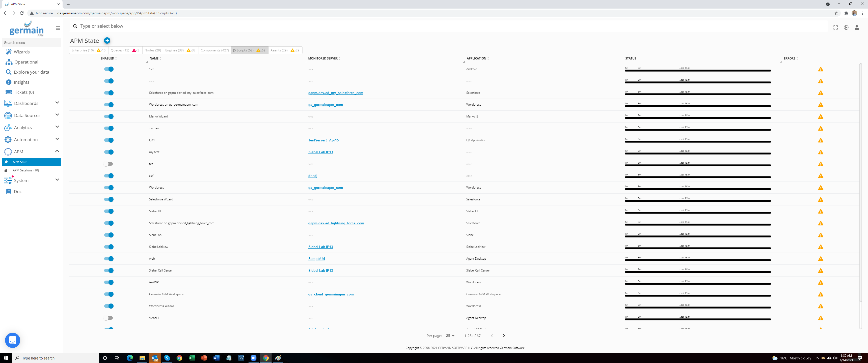Click warning icon for the 123 row
Viewport: 868px width, 363px height.
coord(821,69)
